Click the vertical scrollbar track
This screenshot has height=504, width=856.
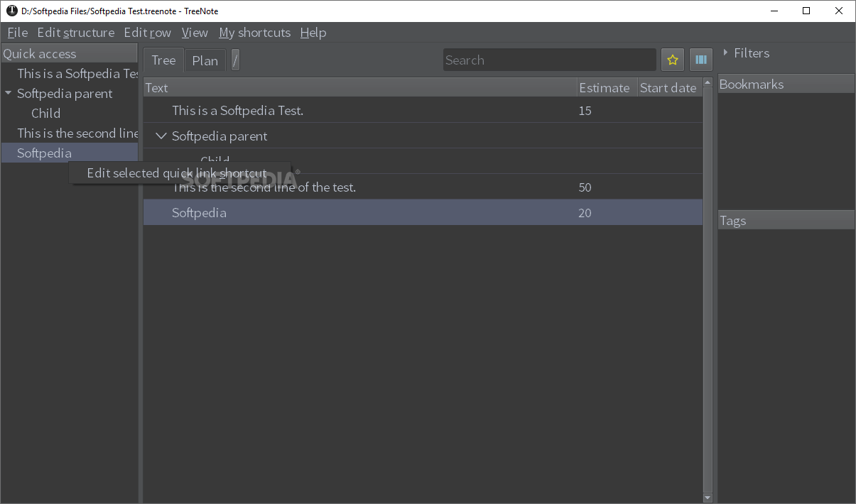coord(708,290)
